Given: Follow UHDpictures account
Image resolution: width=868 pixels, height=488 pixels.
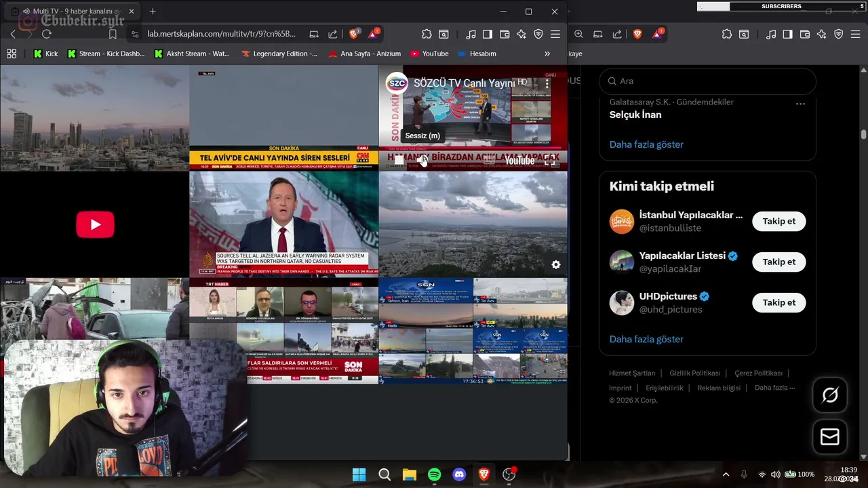Looking at the screenshot, I should (x=778, y=302).
